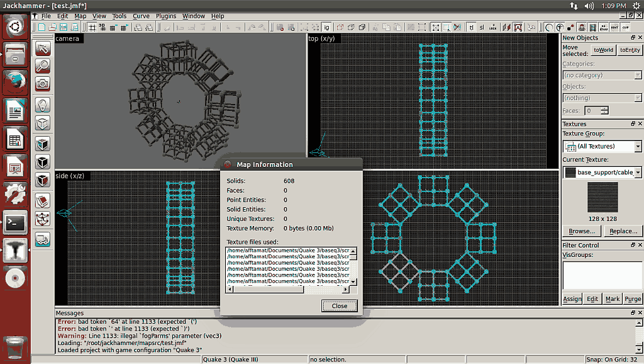Toggle ignore groups 'ig' button

point(327,27)
